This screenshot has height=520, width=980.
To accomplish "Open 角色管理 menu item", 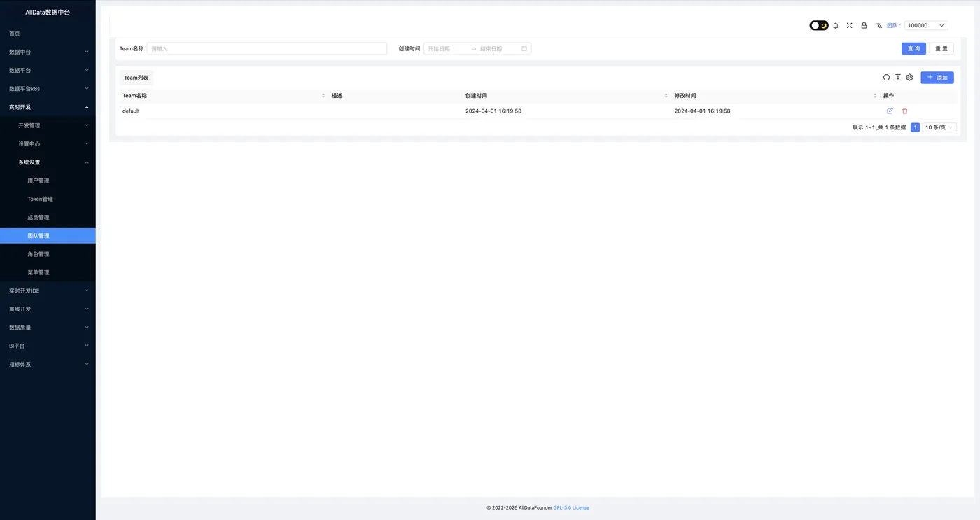I will coord(48,254).
